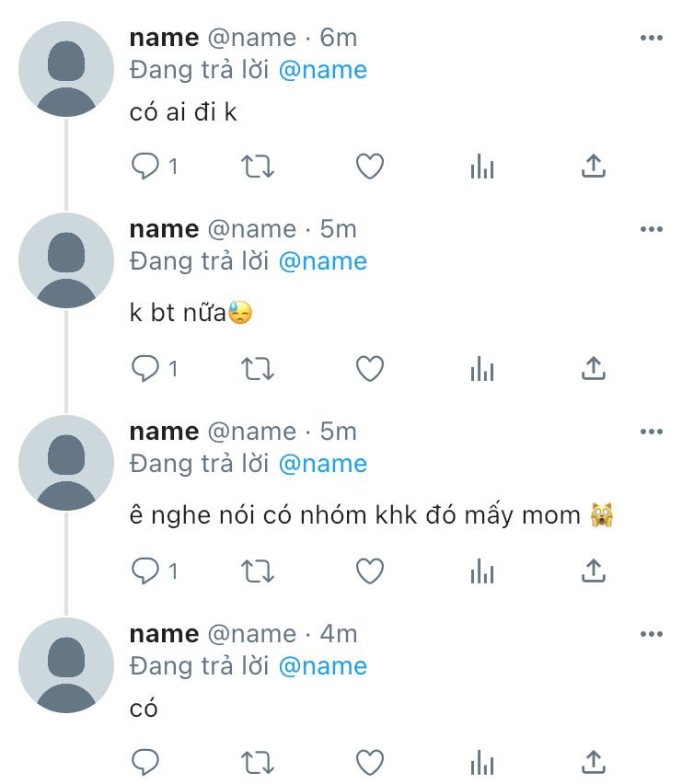Reply to the 'k bt nữa' tweet
682x784 pixels.
[x=146, y=369]
